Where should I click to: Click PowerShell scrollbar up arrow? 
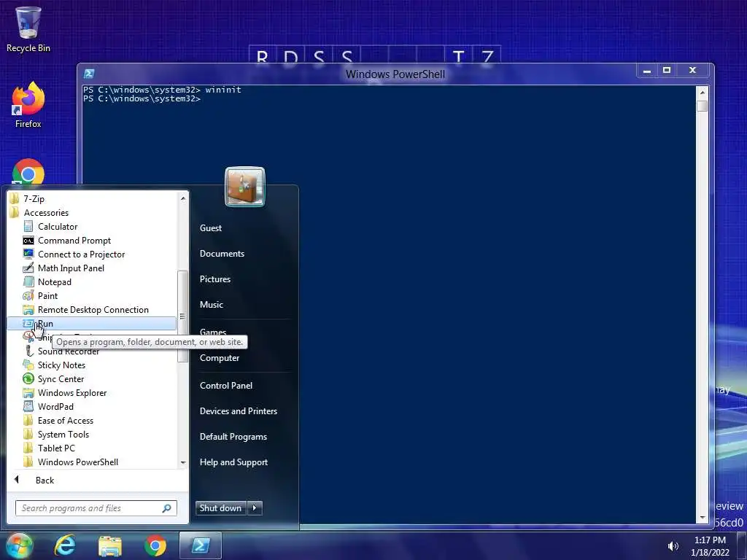(x=702, y=93)
